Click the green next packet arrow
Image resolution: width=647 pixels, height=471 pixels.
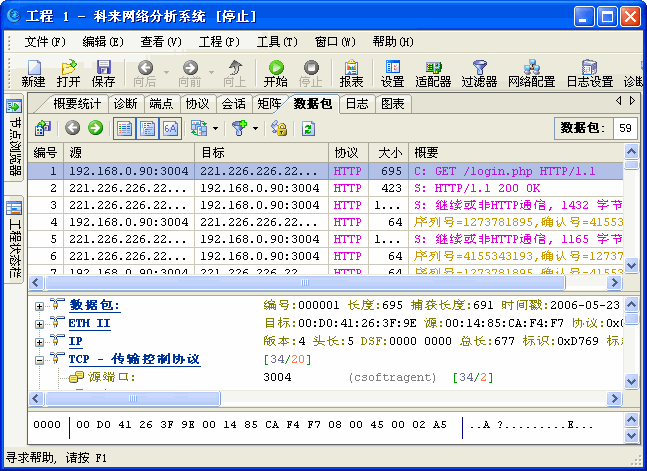click(95, 128)
